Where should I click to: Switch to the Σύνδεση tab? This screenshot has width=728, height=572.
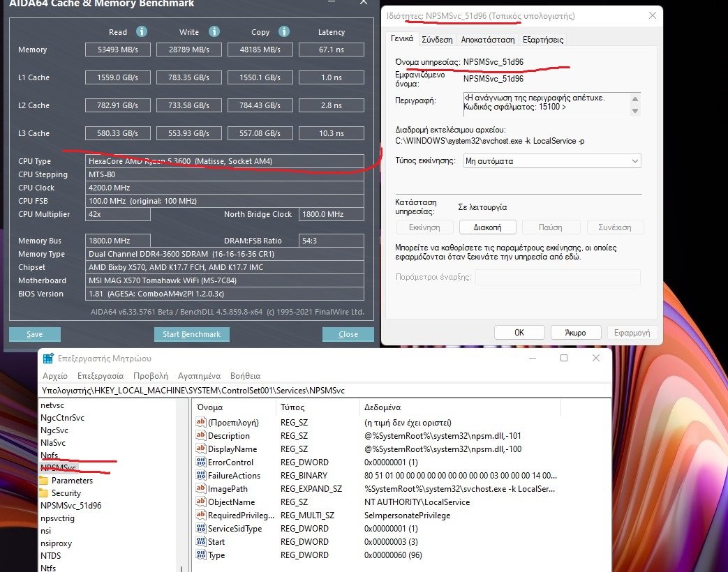[437, 40]
